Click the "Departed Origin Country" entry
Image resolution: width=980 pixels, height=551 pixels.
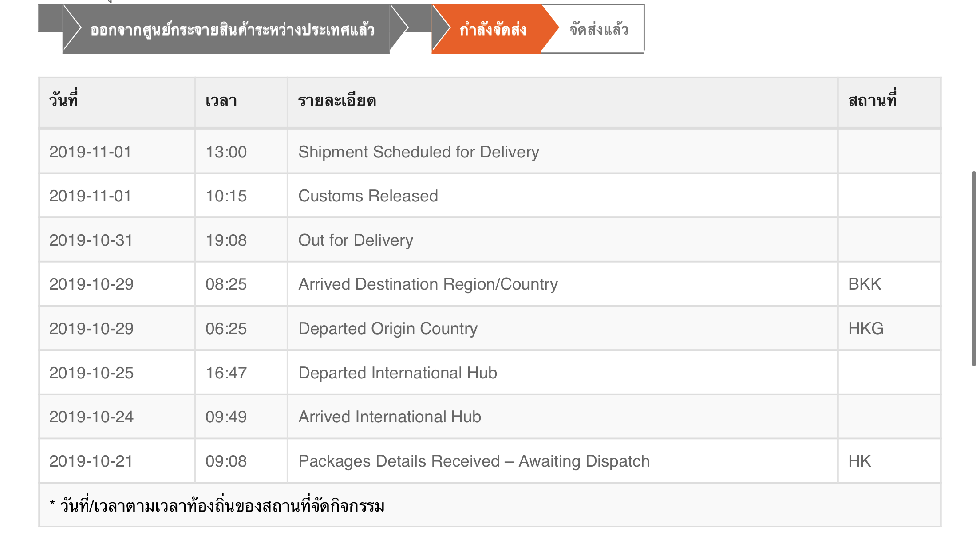tap(387, 328)
